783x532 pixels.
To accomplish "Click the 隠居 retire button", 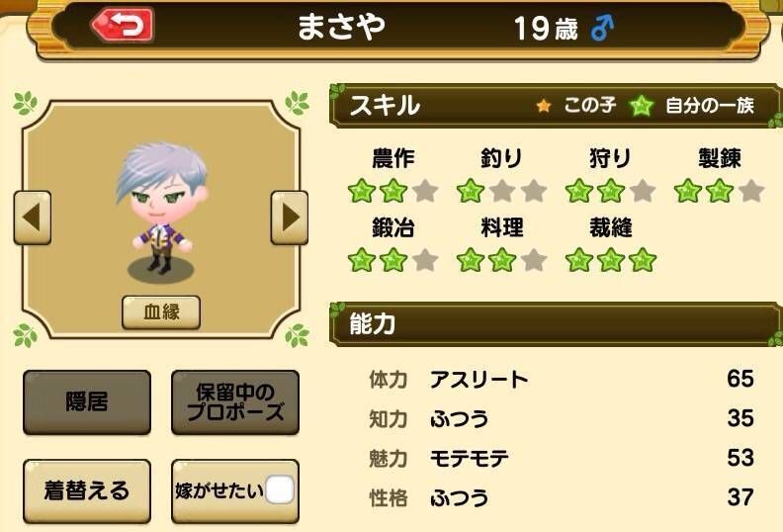I will pos(87,402).
